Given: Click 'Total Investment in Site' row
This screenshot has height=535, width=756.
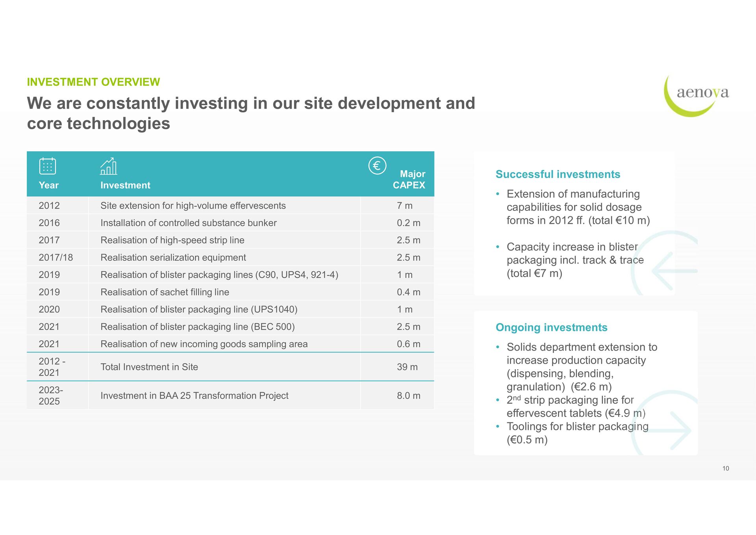Looking at the screenshot, I should (x=230, y=367).
